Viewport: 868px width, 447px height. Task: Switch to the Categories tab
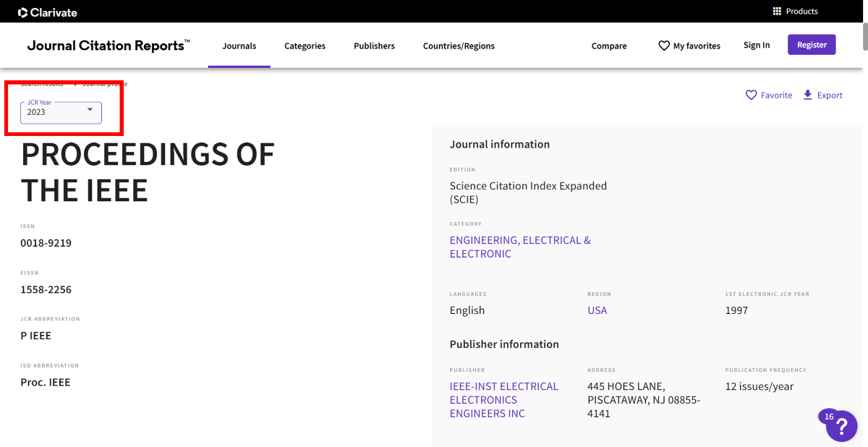tap(305, 46)
